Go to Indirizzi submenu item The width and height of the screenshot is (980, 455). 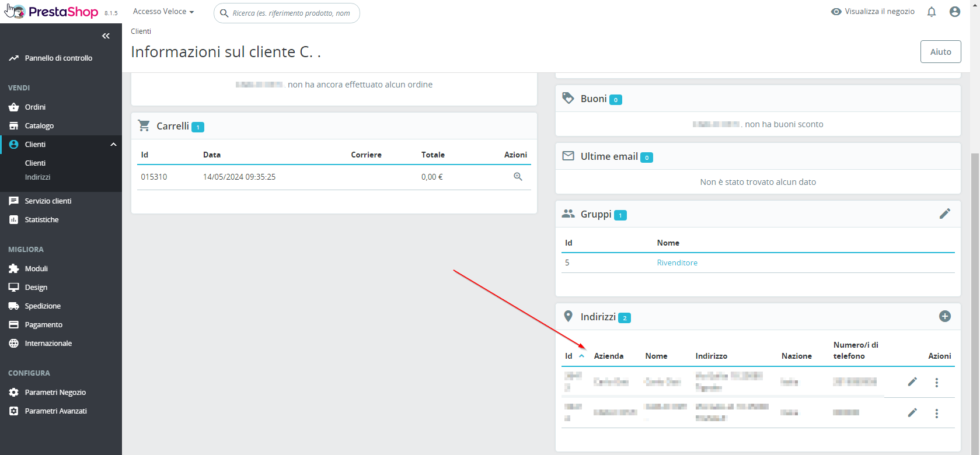click(x=37, y=177)
